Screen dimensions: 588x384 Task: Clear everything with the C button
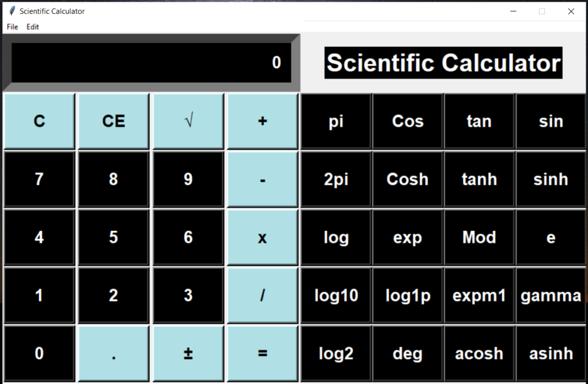click(x=39, y=121)
